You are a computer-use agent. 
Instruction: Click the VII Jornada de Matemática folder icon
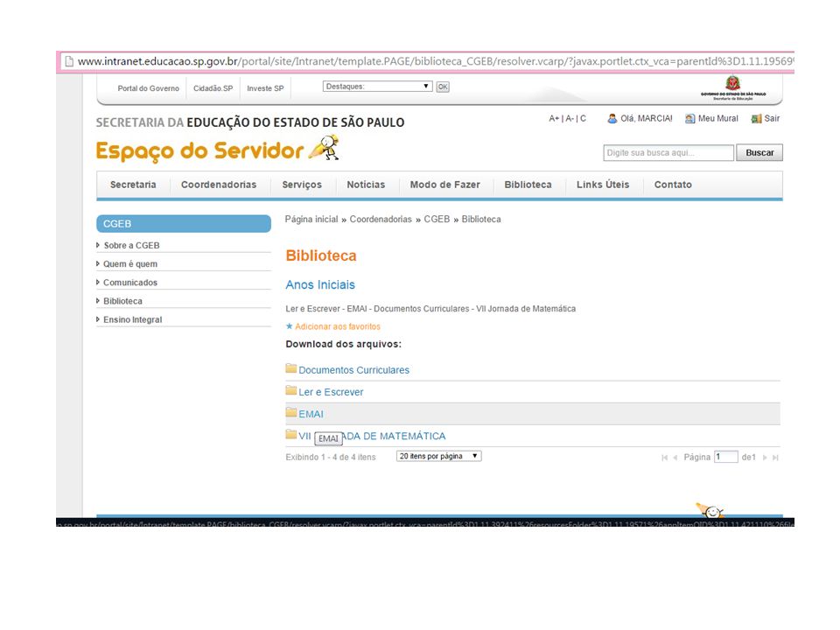click(x=290, y=435)
